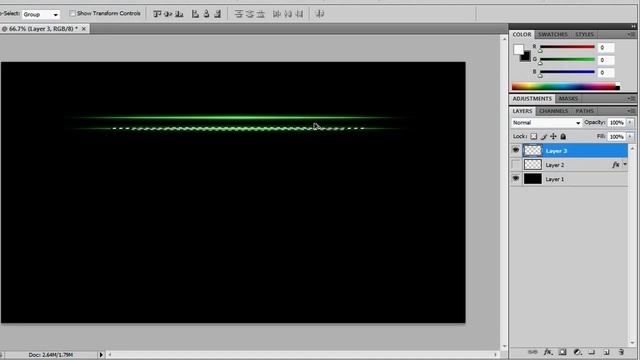
Task: Click the Create New Group icon
Action: click(592, 352)
